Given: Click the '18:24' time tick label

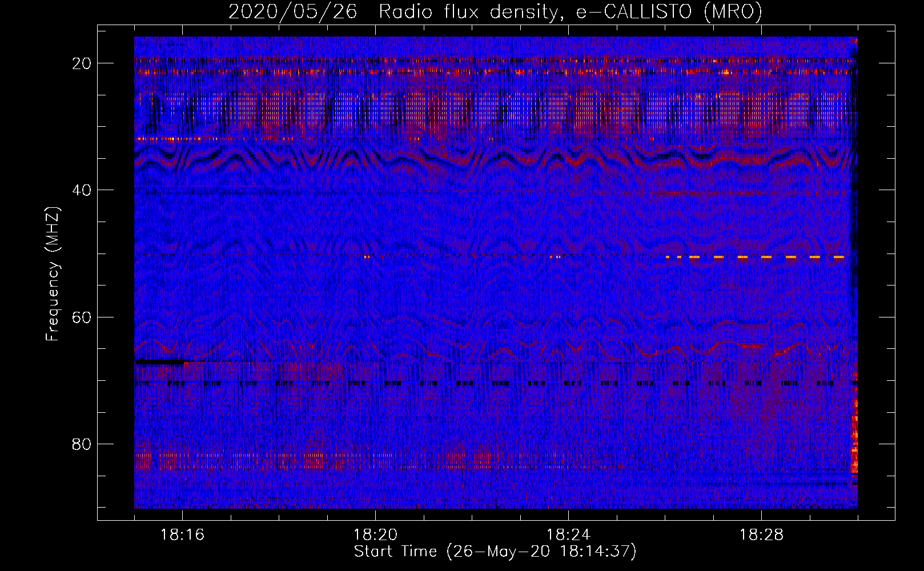Looking at the screenshot, I should tap(569, 535).
